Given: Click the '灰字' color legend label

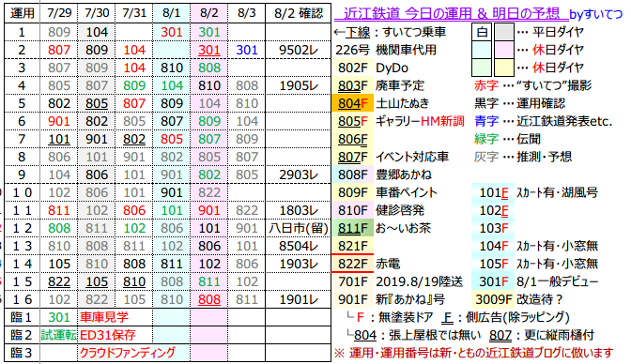Looking at the screenshot, I should [486, 157].
